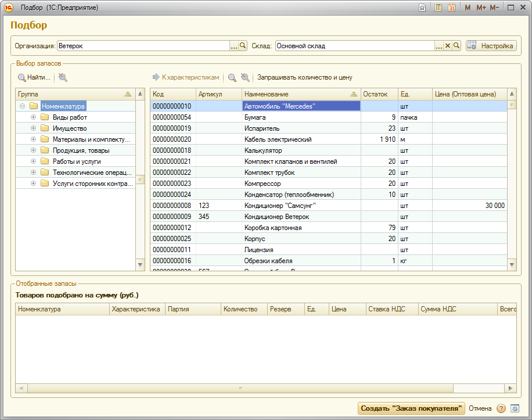
Task: Click the 'Остаток' column header
Action: tap(378, 94)
